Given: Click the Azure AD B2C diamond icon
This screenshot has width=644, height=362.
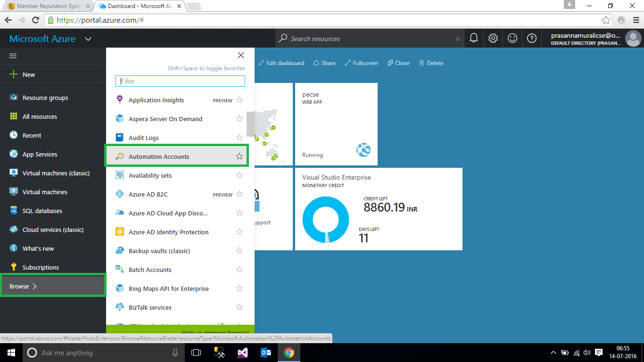Looking at the screenshot, I should (x=120, y=194).
